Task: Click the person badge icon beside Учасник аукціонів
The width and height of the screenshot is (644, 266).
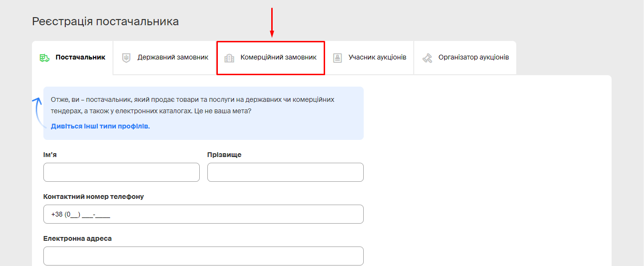Action: 337,58
